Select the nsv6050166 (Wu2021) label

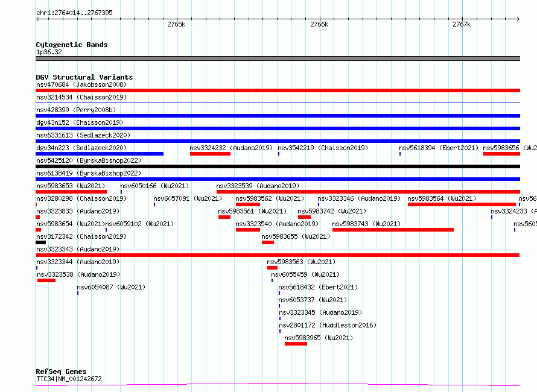[x=154, y=186]
